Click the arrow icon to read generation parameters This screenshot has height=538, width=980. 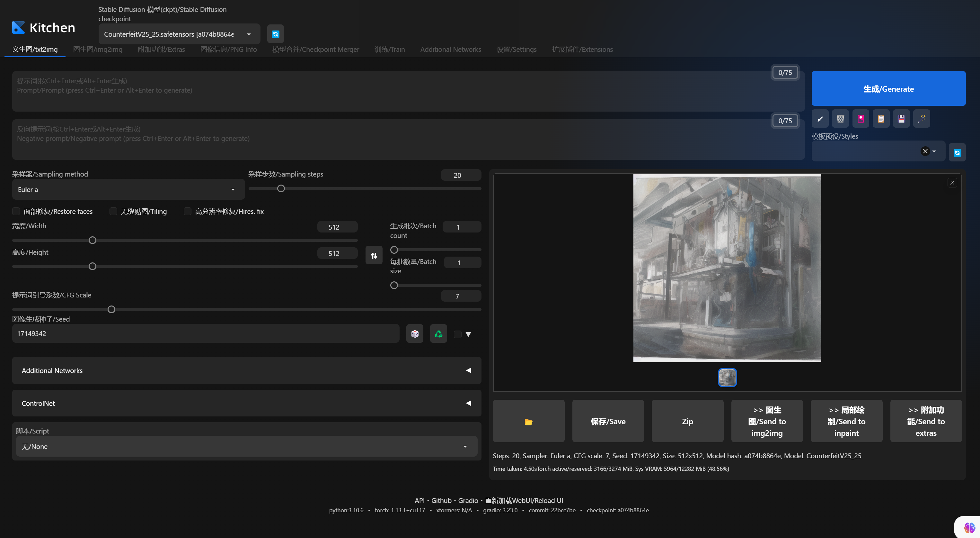click(820, 119)
